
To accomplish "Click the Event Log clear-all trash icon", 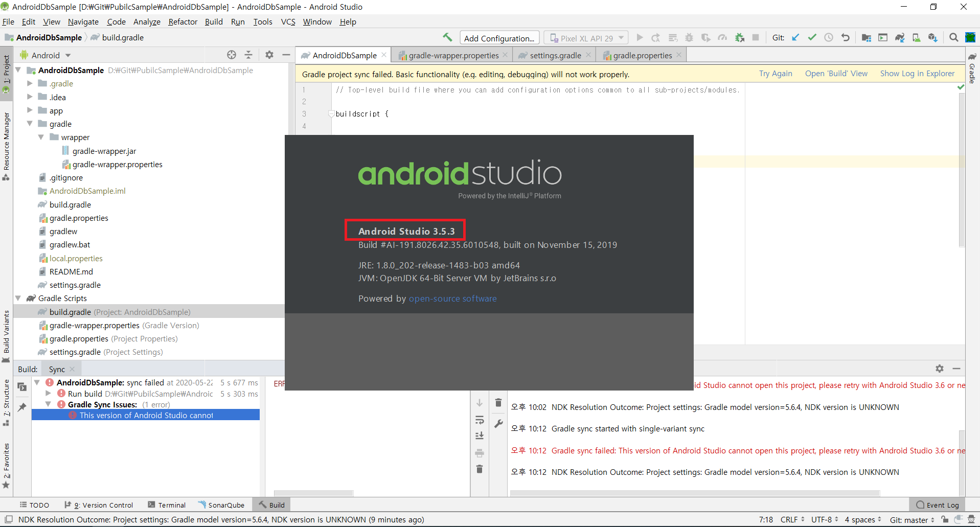I will click(x=498, y=403).
